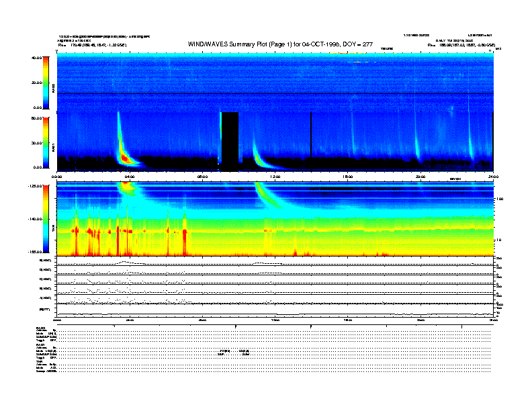This screenshot has height=411, width=532.
Task: Click the 100 label on TNR right axis
Action: coord(500,199)
